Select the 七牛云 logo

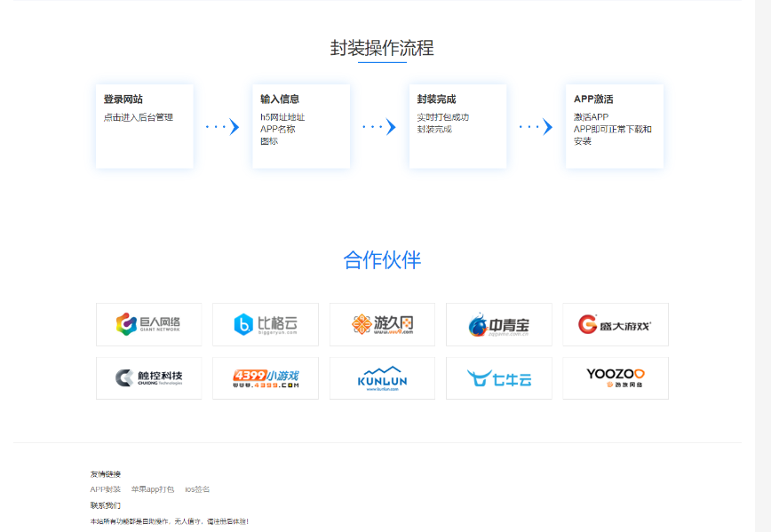[x=498, y=377]
